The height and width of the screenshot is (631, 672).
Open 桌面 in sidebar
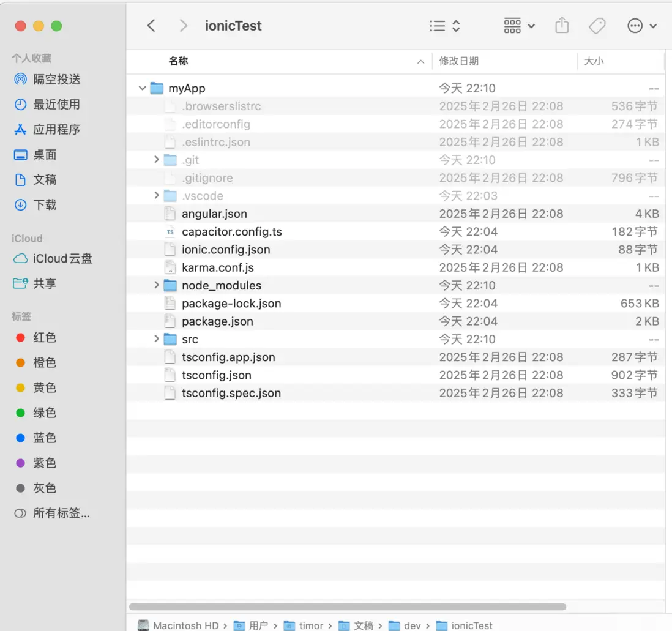tap(35, 155)
